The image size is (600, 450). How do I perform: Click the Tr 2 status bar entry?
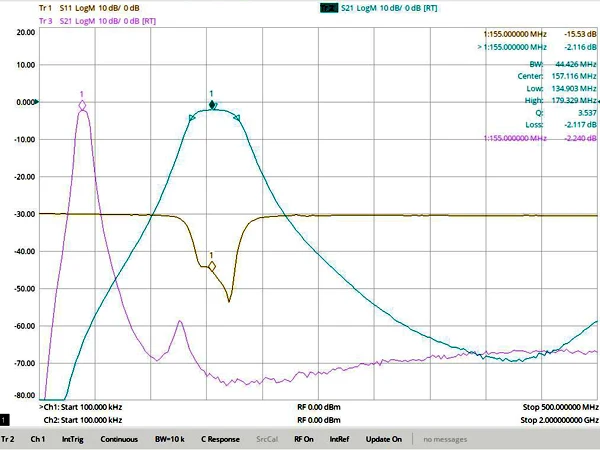coord(8,439)
